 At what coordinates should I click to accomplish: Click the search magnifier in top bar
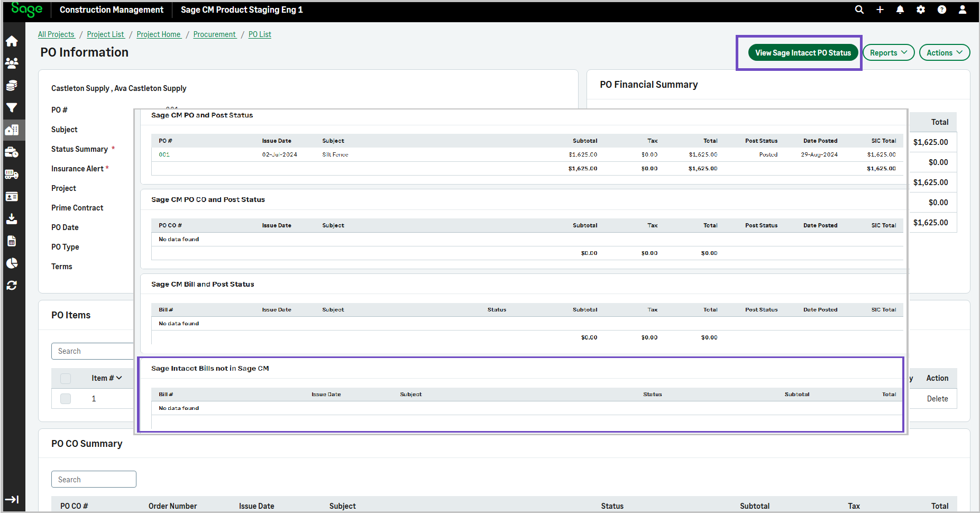(859, 10)
